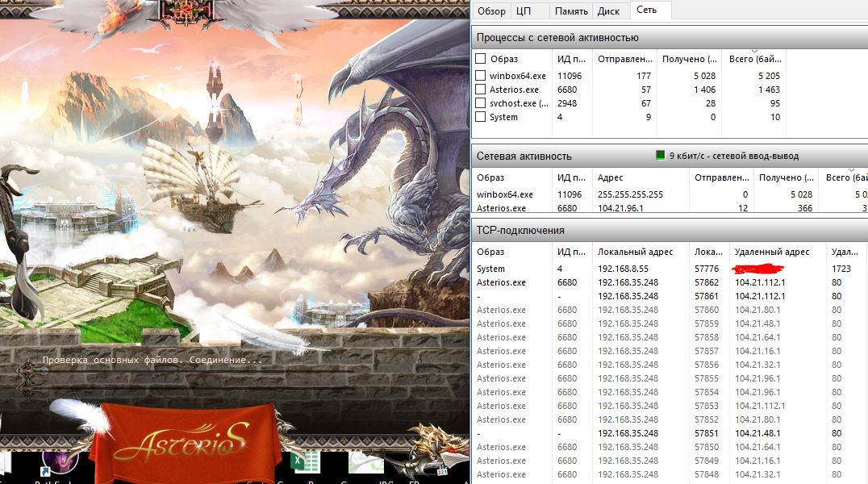Sort network activity by Адрес column
Screen dimensions: 868x484
point(641,177)
